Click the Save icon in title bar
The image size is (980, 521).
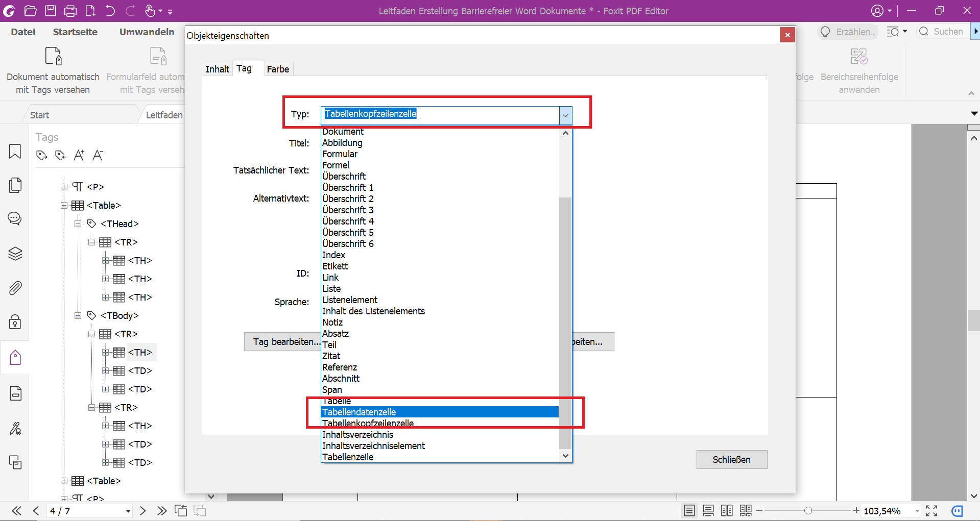pos(50,11)
